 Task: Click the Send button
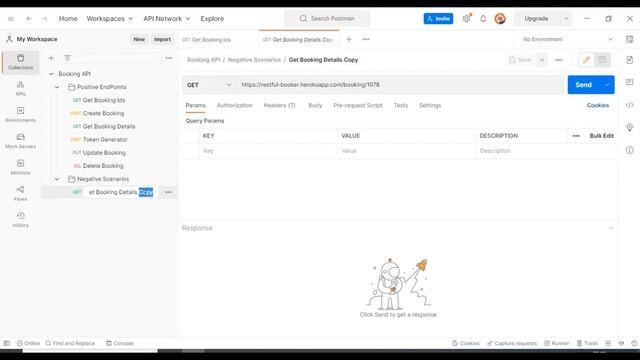(583, 85)
